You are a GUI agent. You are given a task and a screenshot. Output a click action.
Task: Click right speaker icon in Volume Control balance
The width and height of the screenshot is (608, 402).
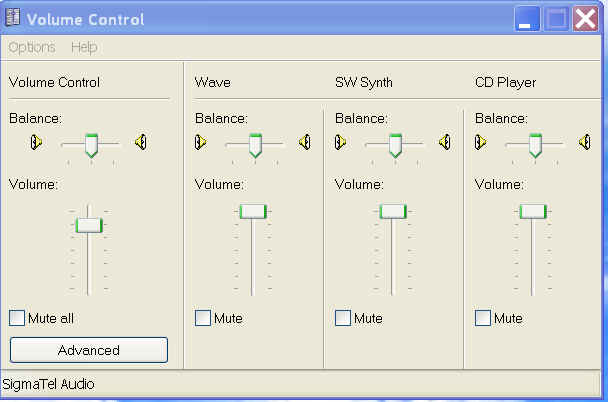[141, 142]
